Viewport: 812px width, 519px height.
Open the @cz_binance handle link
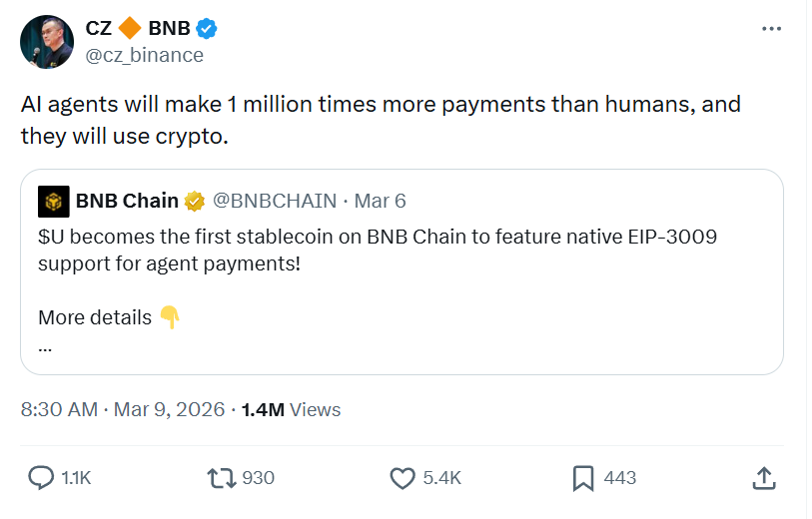tap(144, 55)
